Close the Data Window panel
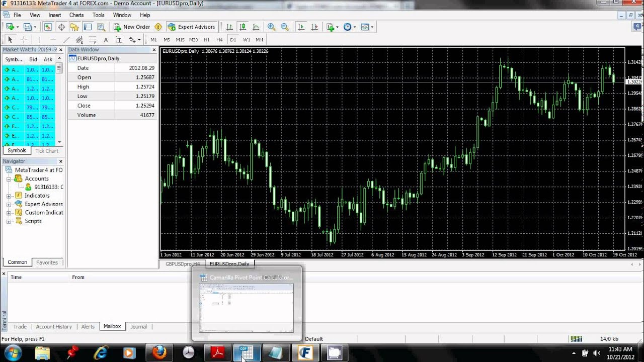The width and height of the screenshot is (644, 362). point(154,50)
